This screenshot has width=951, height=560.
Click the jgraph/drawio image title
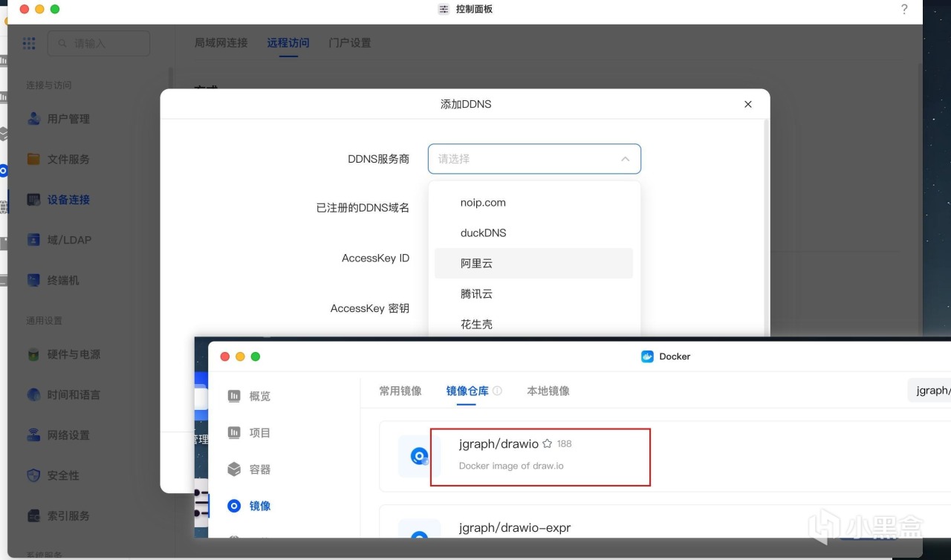(499, 443)
